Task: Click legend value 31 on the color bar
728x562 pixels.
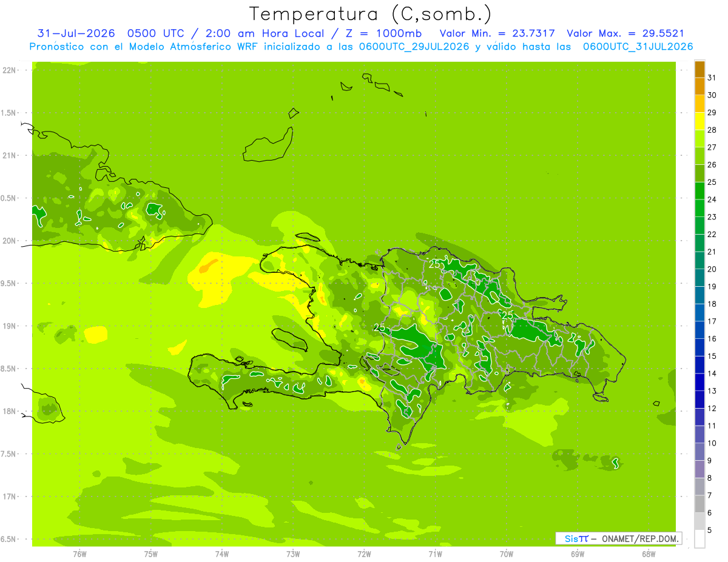Action: click(712, 78)
